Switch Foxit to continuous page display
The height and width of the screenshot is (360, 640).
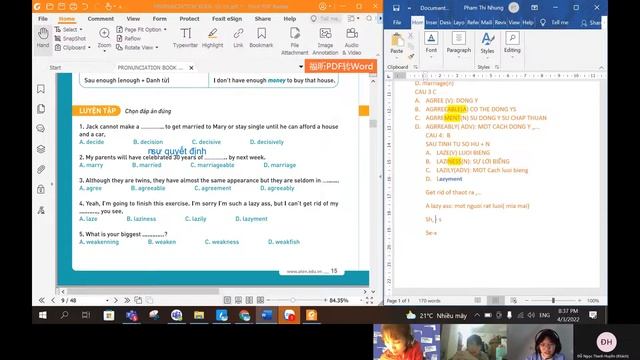238,300
